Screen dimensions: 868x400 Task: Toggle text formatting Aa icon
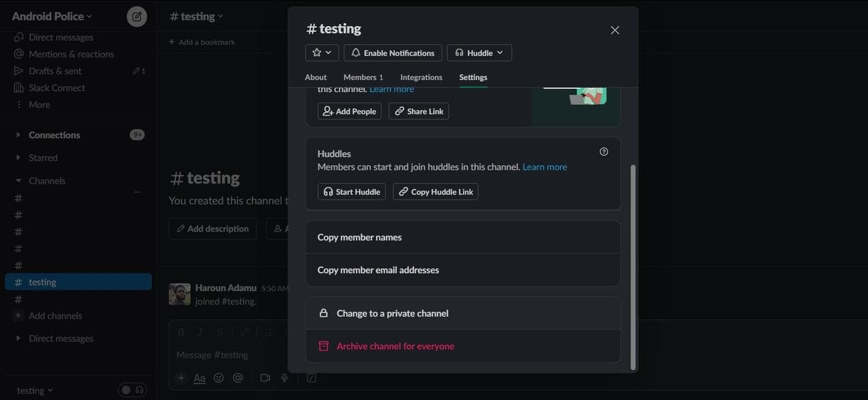pyautogui.click(x=199, y=378)
